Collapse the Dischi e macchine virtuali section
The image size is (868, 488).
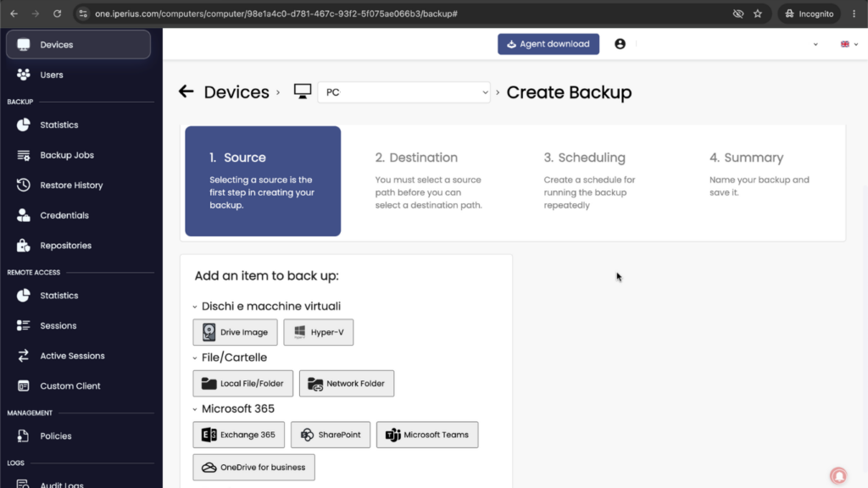pos(195,307)
